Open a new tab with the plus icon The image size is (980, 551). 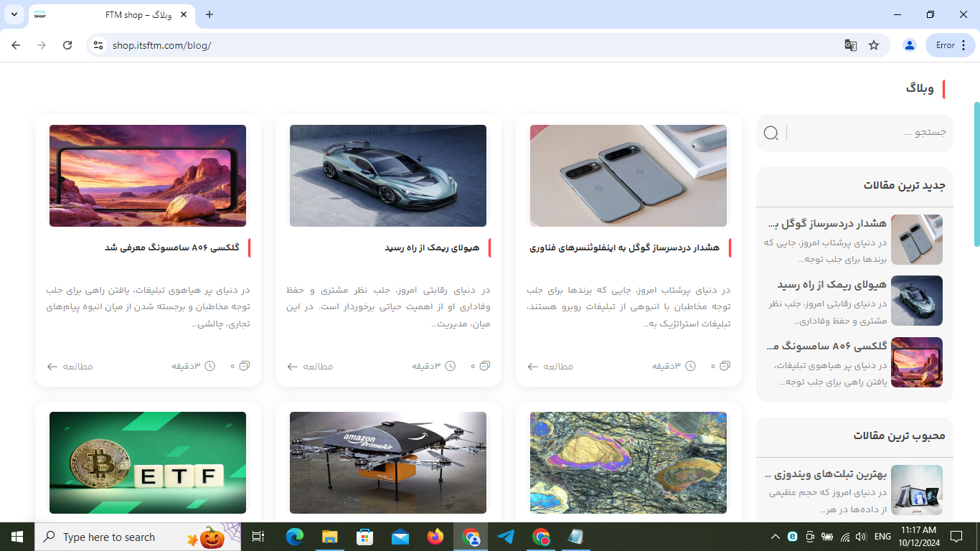coord(209,14)
